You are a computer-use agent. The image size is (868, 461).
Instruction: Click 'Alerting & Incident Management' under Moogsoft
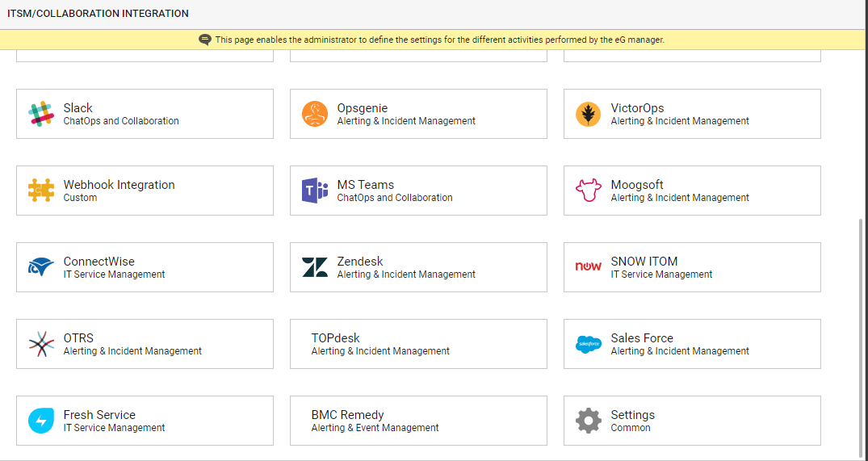(680, 198)
